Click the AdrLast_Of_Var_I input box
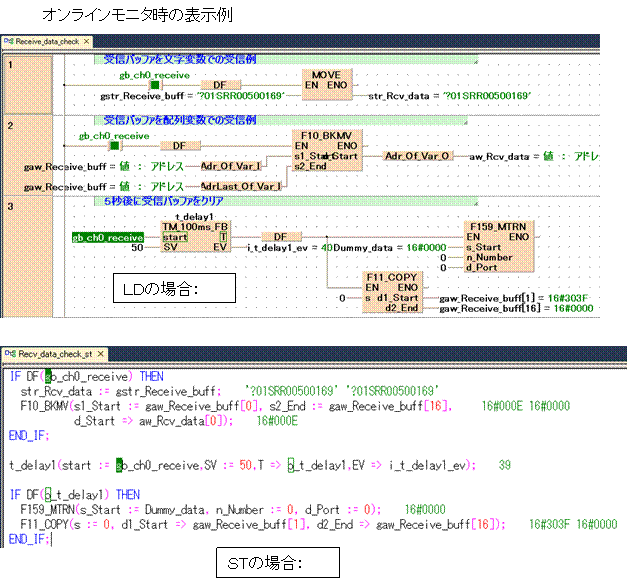 [x=239, y=186]
